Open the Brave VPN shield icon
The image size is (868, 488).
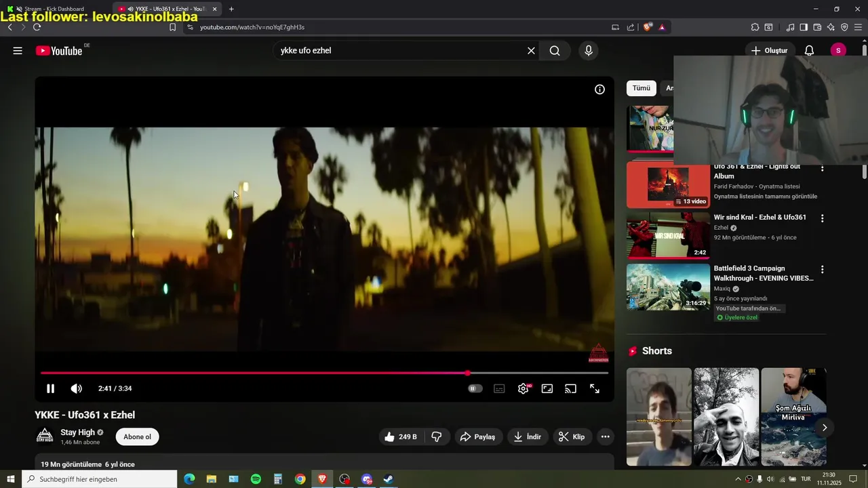(x=844, y=27)
